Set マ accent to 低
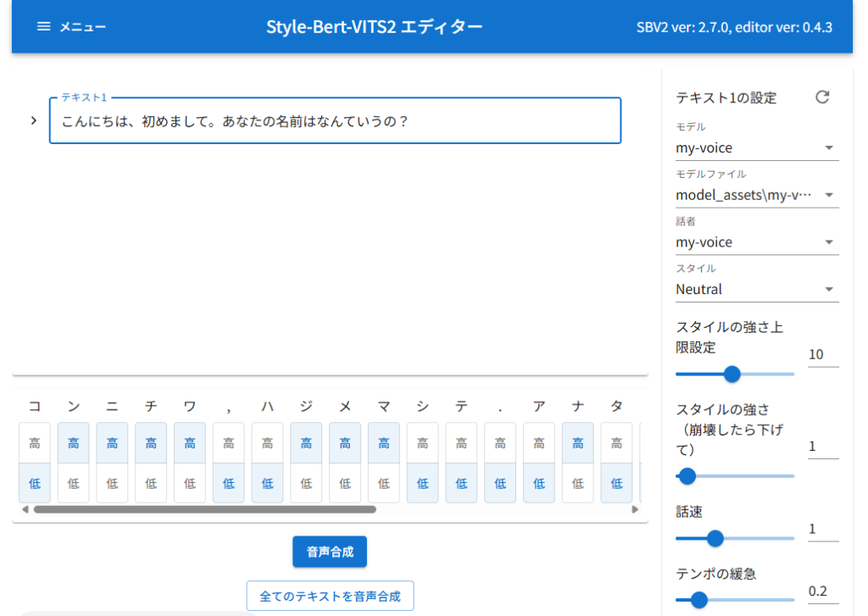Screen dimensions: 868x616 coord(384,483)
